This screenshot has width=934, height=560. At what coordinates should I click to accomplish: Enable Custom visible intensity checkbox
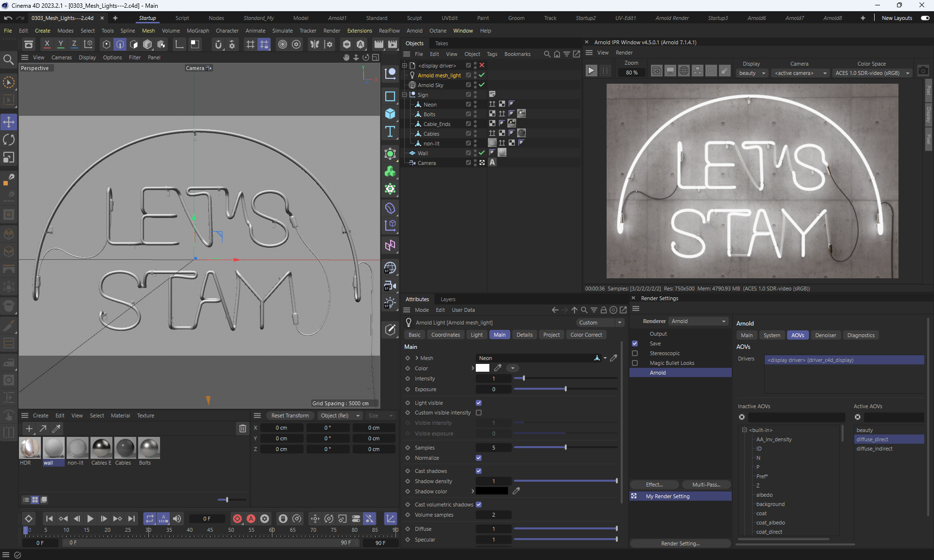pyautogui.click(x=479, y=413)
